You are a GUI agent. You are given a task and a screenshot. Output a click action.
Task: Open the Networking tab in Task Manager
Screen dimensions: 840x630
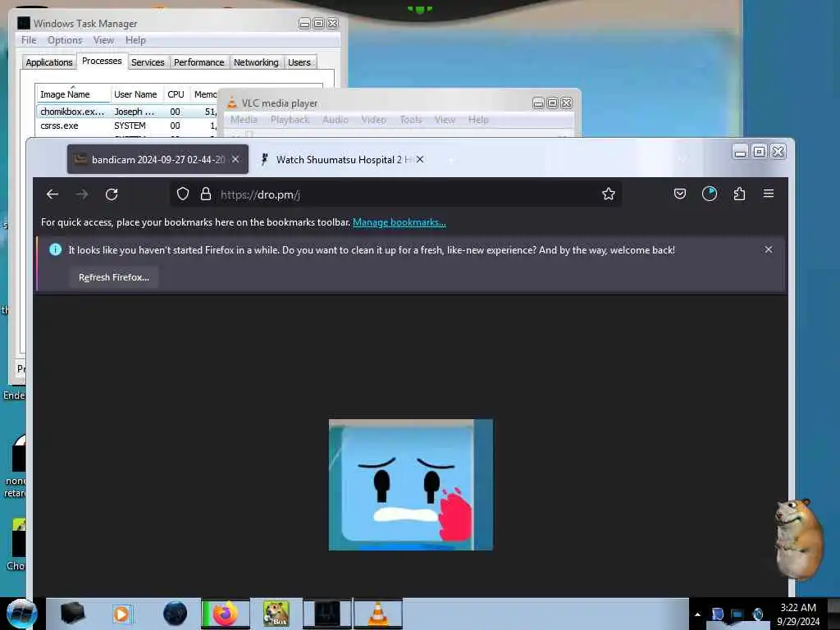[x=256, y=62]
